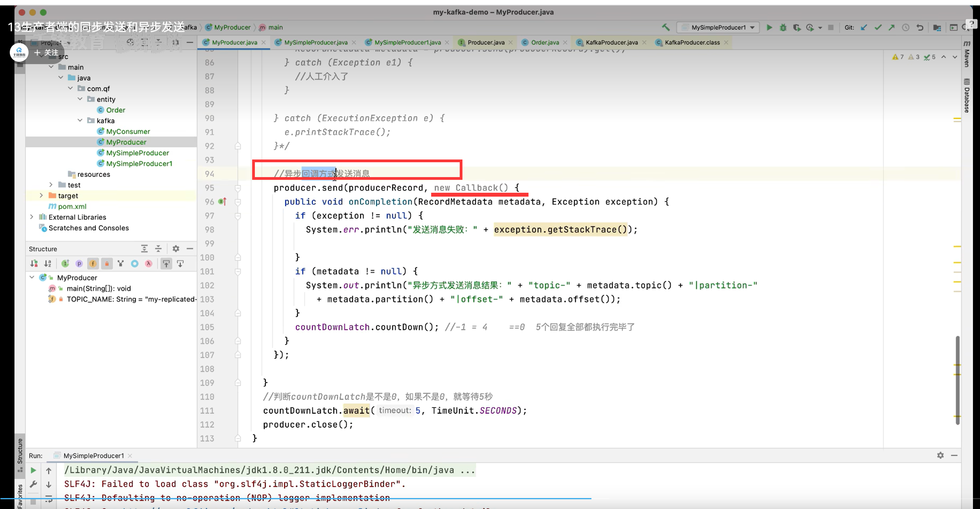Image resolution: width=980 pixels, height=509 pixels.
Task: Toggle Show Fields filter in Structure
Action: (93, 263)
